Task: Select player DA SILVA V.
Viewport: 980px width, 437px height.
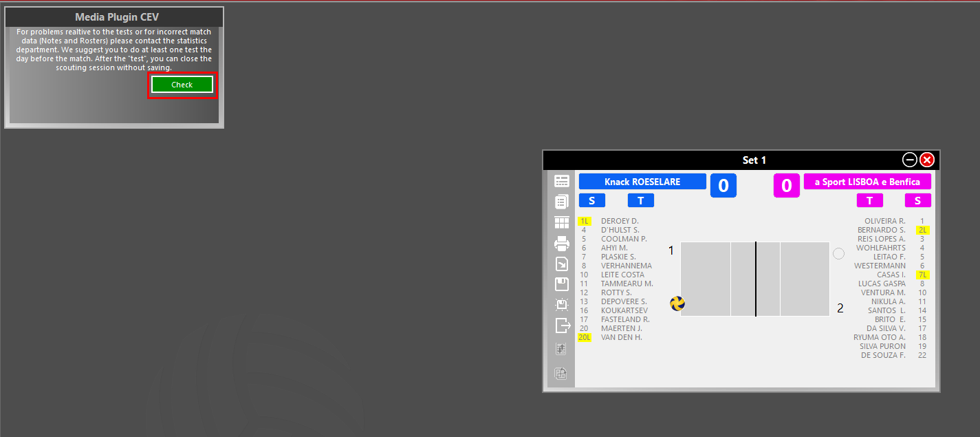Action: tap(886, 328)
